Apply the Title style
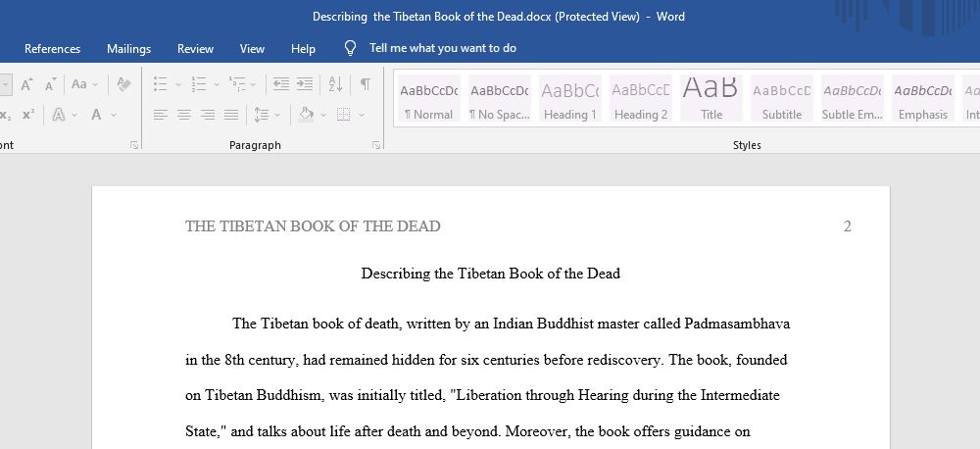 711,98
